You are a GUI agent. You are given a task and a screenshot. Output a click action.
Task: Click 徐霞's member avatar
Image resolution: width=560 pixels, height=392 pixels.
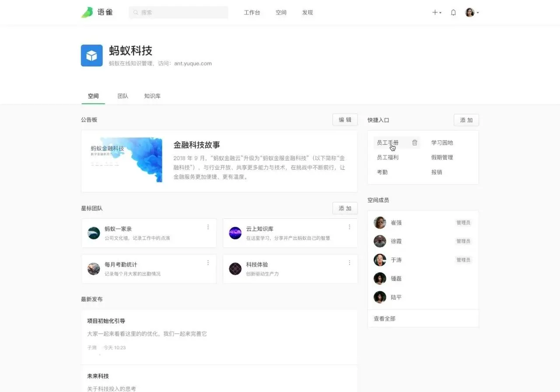click(x=380, y=241)
